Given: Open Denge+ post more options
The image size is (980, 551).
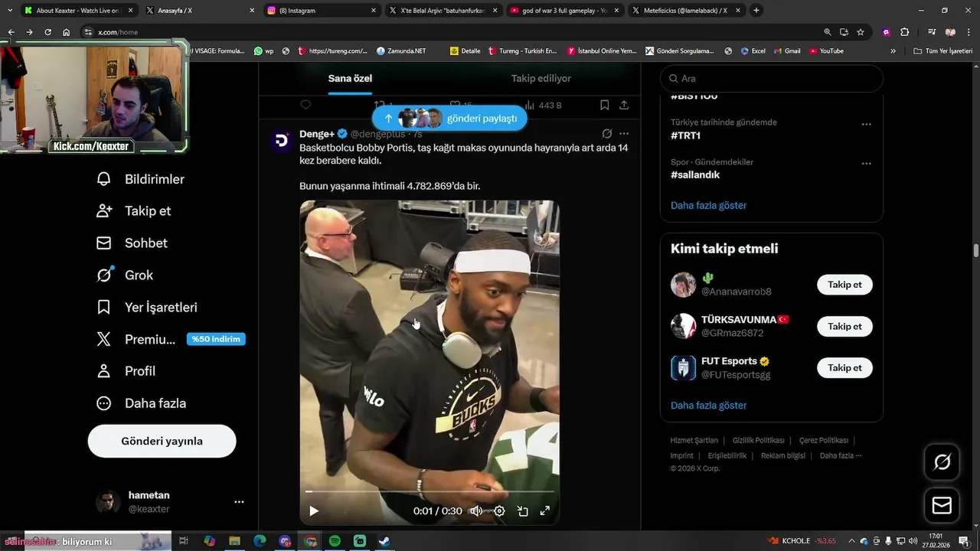Looking at the screenshot, I should pyautogui.click(x=624, y=134).
